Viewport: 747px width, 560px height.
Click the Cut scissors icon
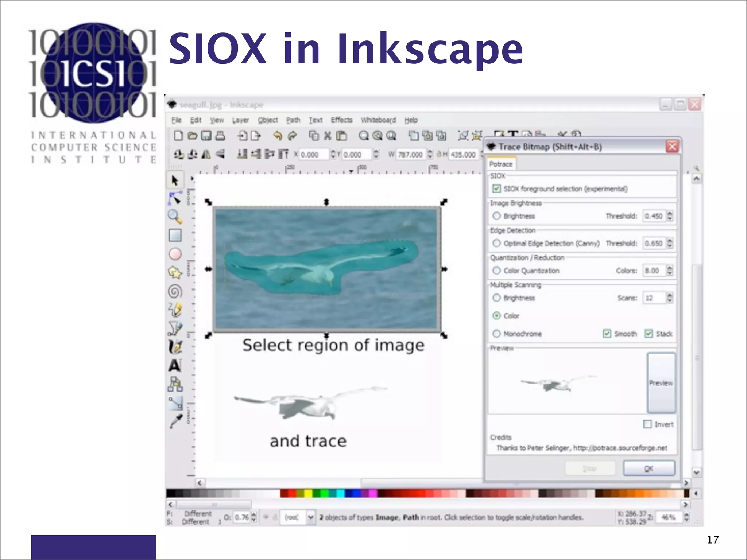[x=328, y=136]
